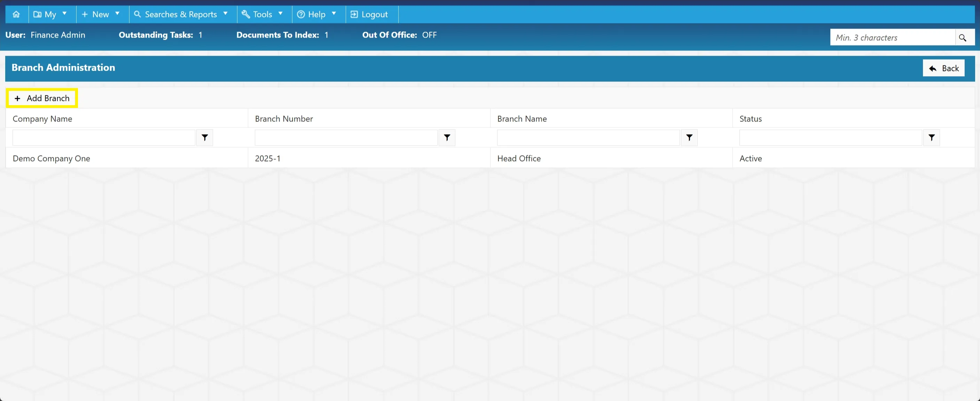Focus the Branch Name filter field
This screenshot has height=401, width=980.
[589, 138]
